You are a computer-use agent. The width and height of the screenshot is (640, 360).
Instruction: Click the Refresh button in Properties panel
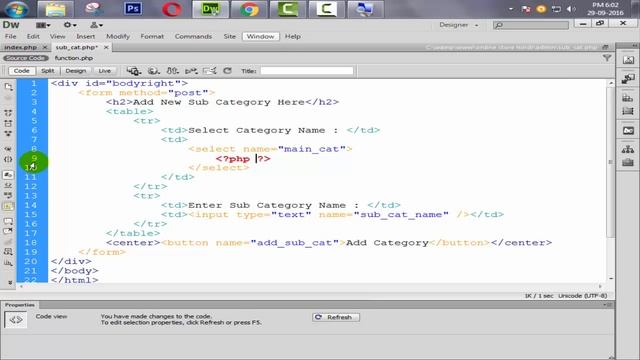[336, 317]
